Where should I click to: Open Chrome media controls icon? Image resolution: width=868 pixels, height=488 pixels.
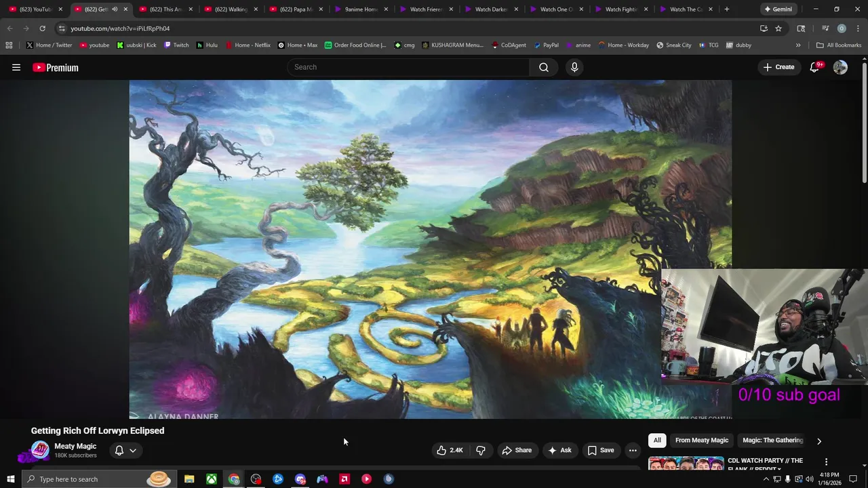pos(825,28)
